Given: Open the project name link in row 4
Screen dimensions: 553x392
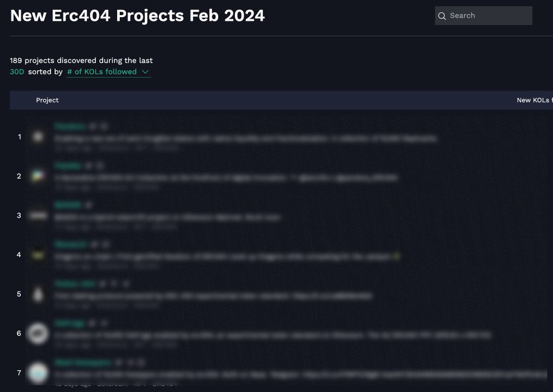Looking at the screenshot, I should (71, 244).
